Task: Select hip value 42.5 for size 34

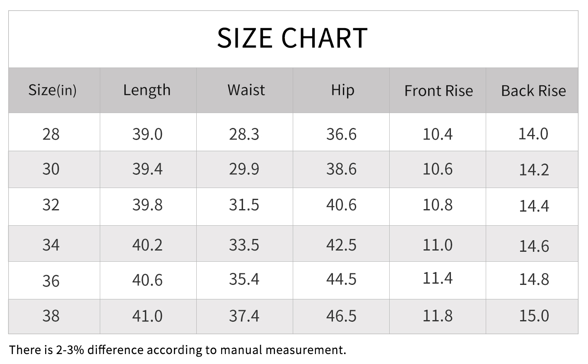Action: point(341,245)
